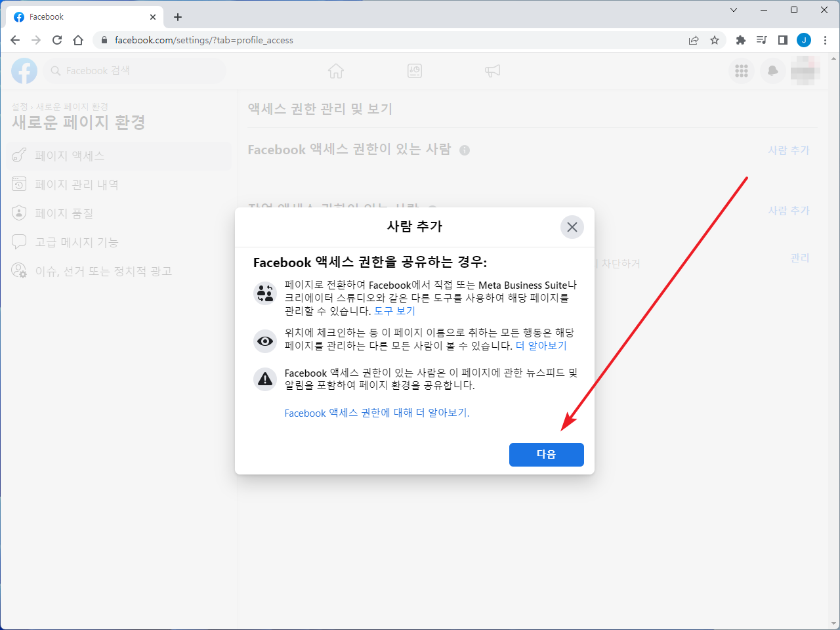View site information lock icon
Screen dimensions: 840x630
click(104, 40)
